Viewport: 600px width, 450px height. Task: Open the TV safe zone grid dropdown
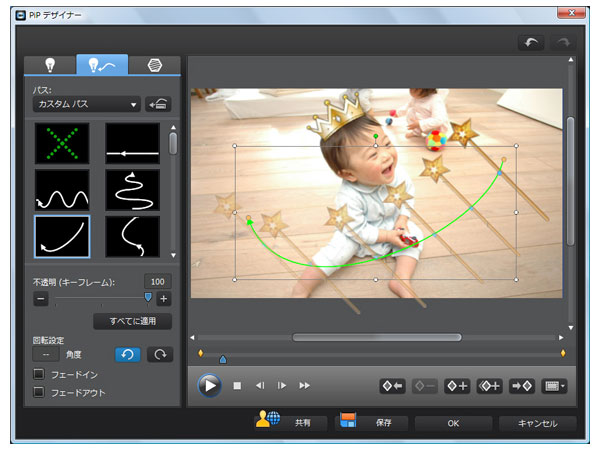[x=554, y=386]
